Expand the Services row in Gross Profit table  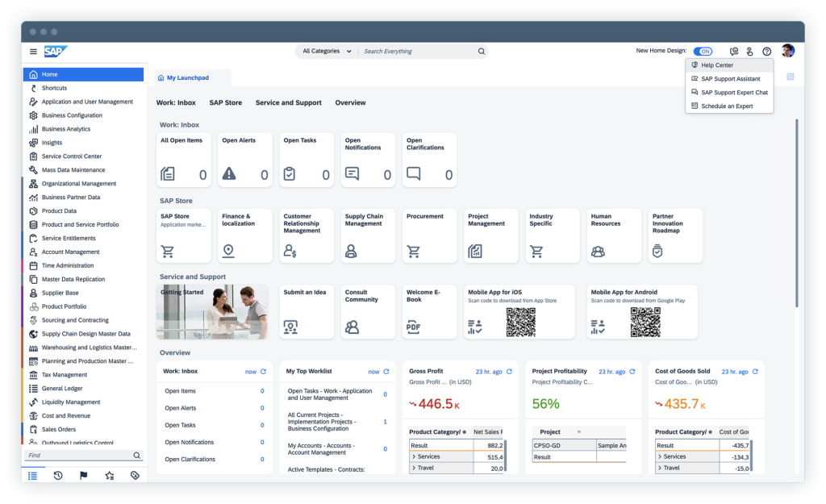(414, 456)
